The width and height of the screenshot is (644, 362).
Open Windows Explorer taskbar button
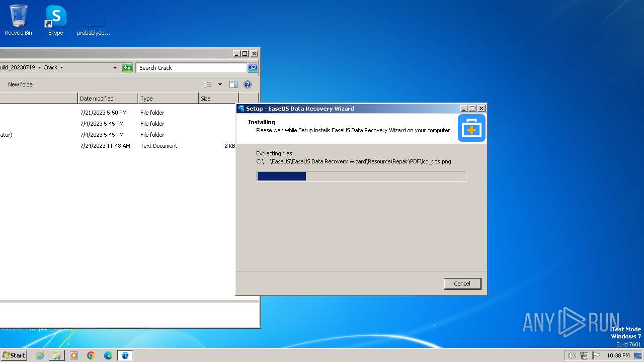coord(57,355)
